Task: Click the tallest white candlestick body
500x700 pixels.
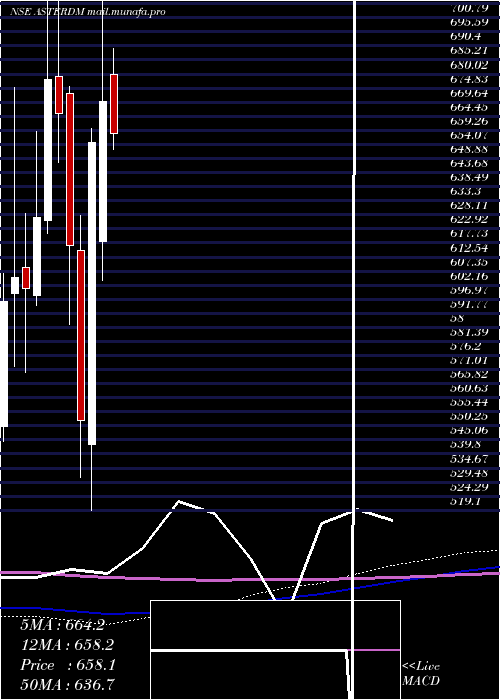Action: [92, 293]
